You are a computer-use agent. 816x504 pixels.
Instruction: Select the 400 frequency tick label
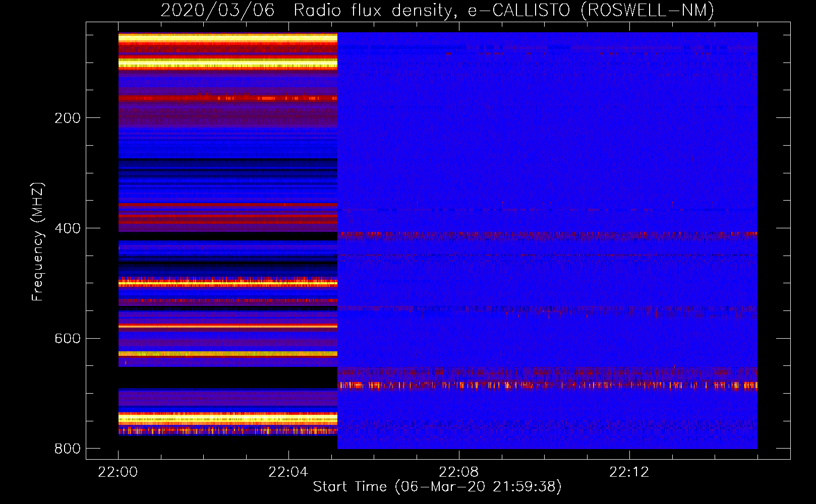tap(68, 228)
